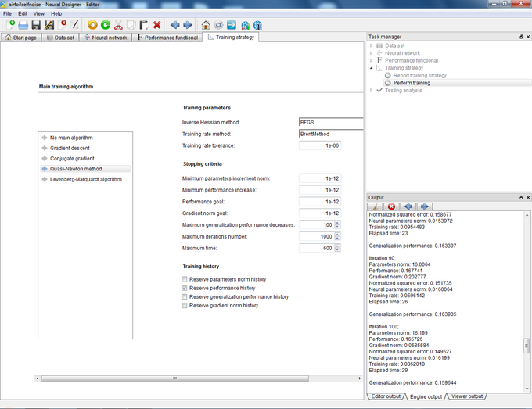Enable Reserve generalization performance history
Screen dimensions: 532x409
[184, 296]
